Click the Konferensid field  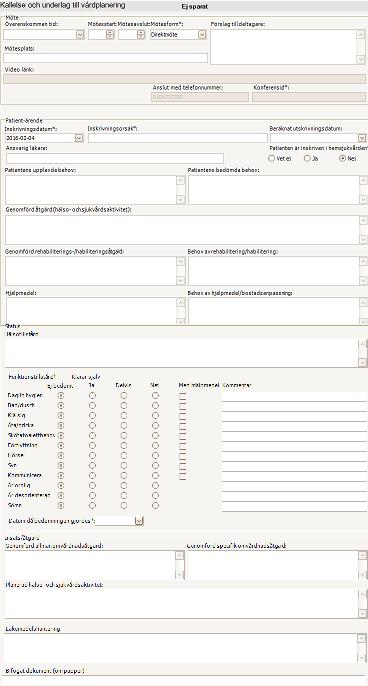[x=309, y=97]
